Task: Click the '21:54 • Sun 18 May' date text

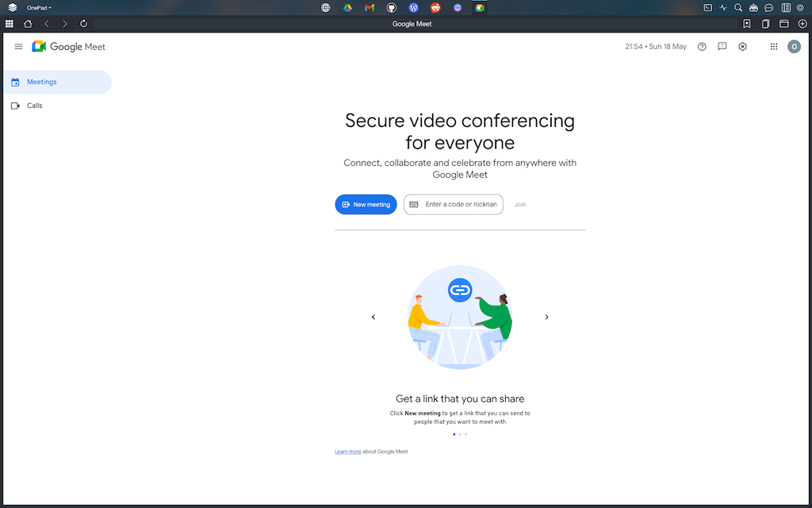Action: click(656, 47)
